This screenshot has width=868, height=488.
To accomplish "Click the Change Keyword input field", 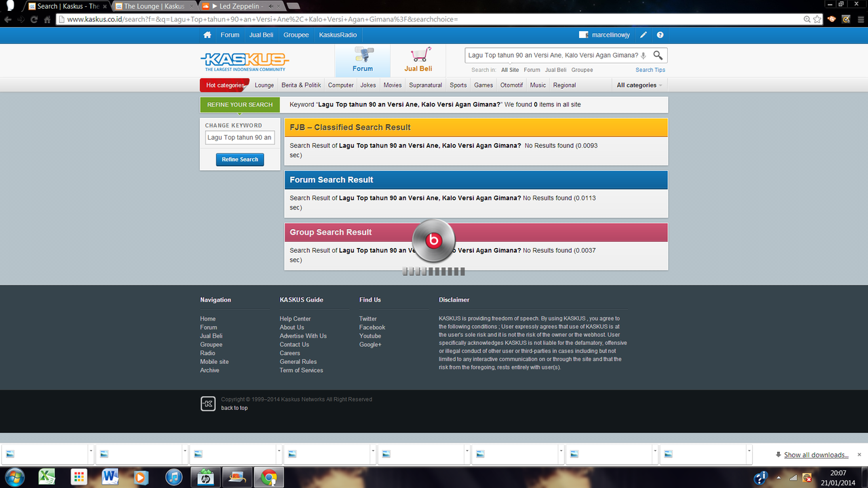I will [x=240, y=138].
